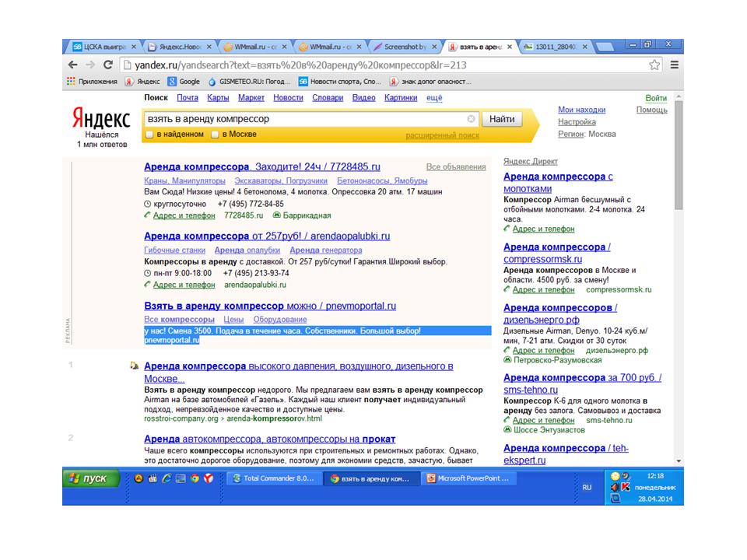This screenshot has width=747, height=560.
Task: Click the page vertical scrollbar thumb
Action: pyautogui.click(x=679, y=155)
